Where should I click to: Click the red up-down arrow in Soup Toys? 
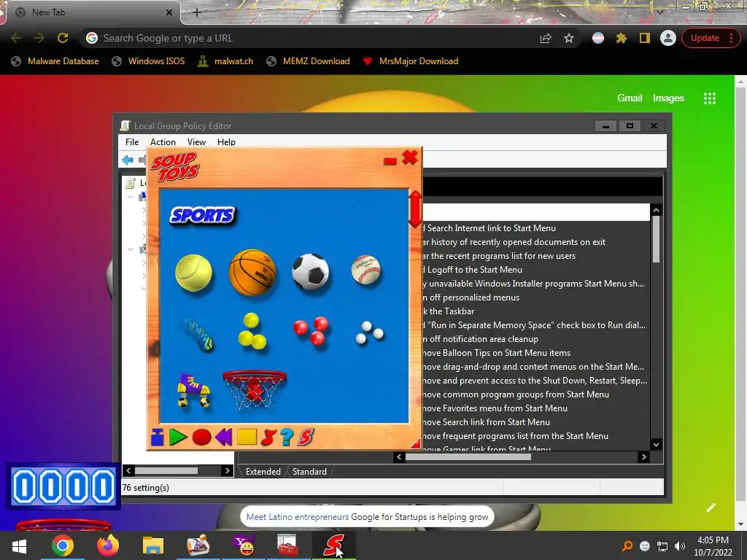coord(415,209)
